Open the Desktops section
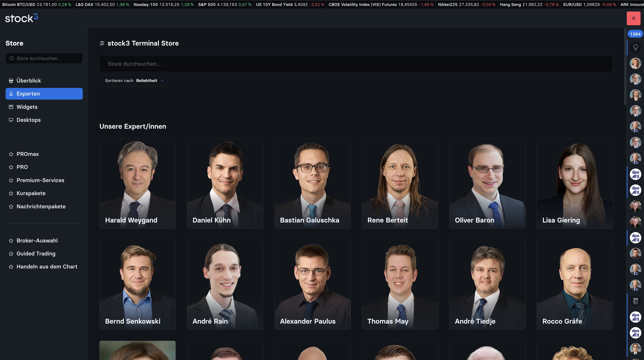The height and width of the screenshot is (360, 644). coord(44,120)
